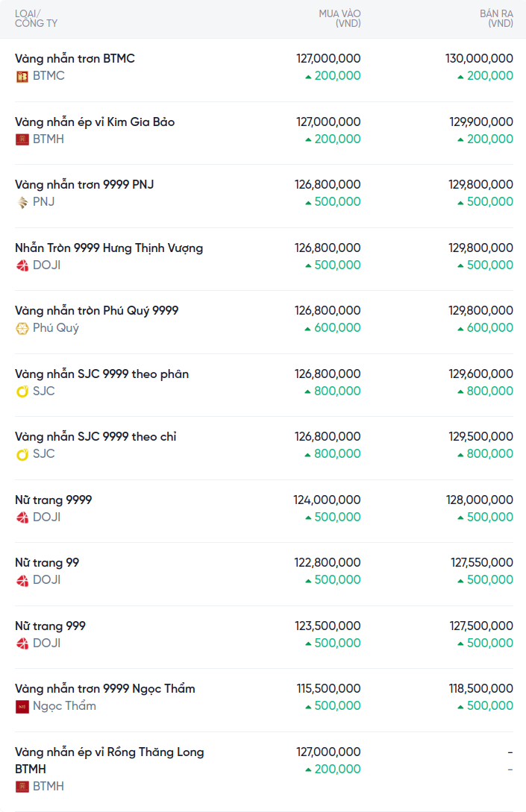Click DOJI logo under Nữ trang 9999
Screen dimensions: 526x812
pyautogui.click(x=22, y=517)
